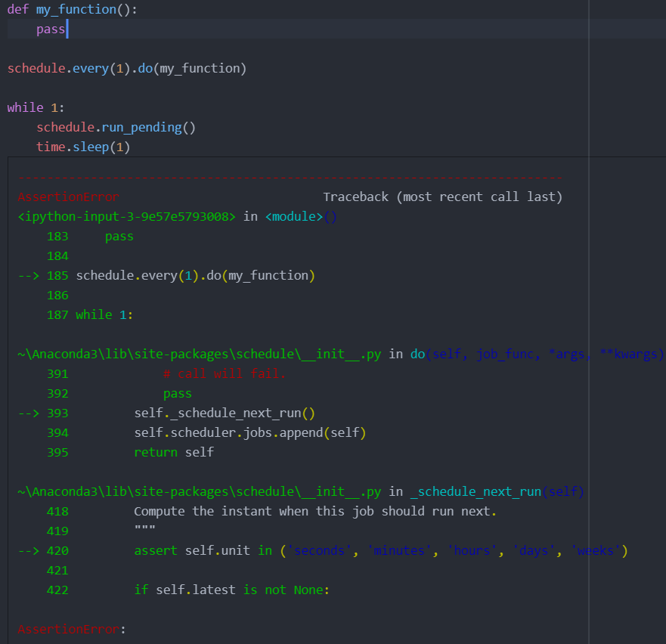This screenshot has height=644, width=666.
Task: Place cursor after 'pass' in editor
Action: pos(67,29)
